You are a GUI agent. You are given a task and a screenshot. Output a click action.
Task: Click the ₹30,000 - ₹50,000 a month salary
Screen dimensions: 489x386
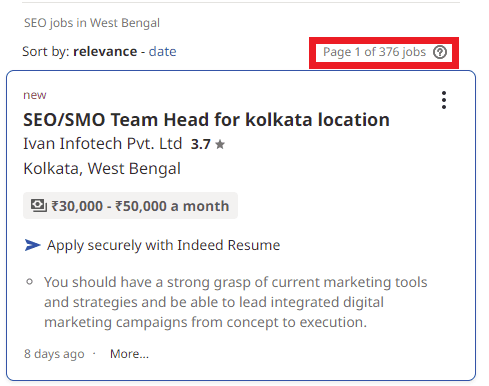pyautogui.click(x=140, y=206)
